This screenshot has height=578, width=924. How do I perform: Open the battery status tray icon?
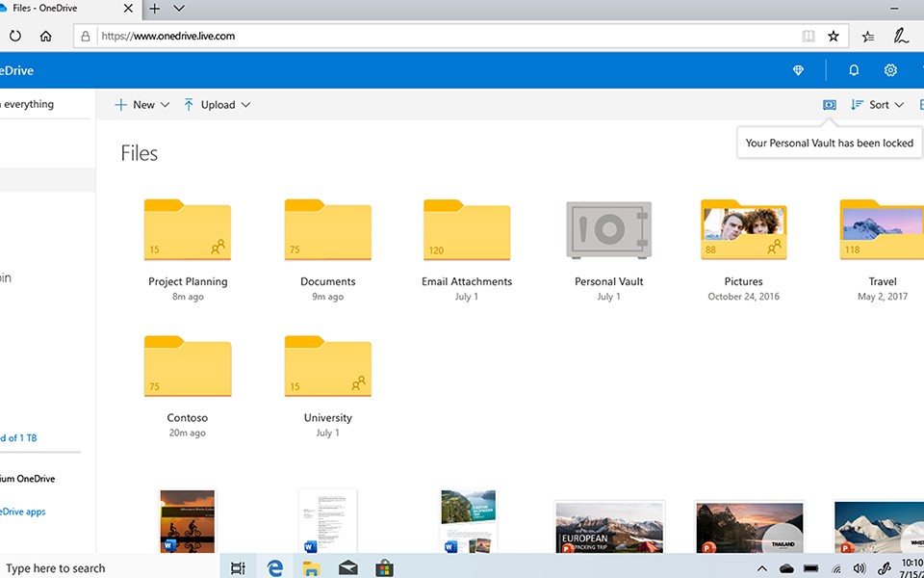[810, 568]
